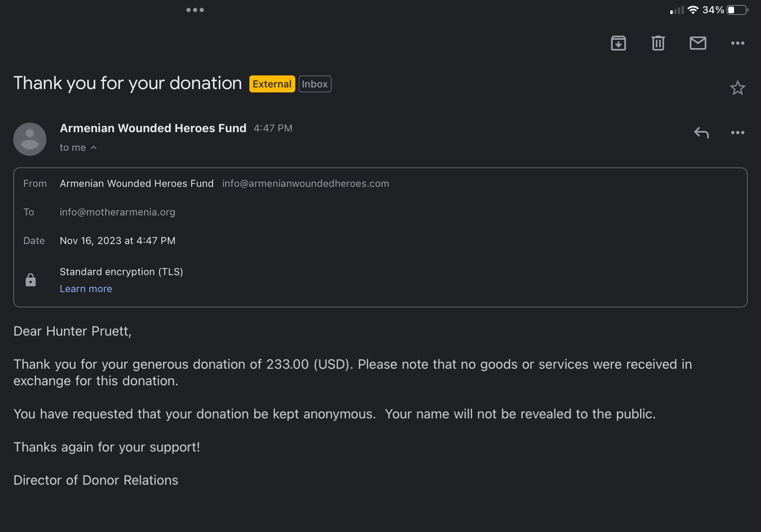Collapse recipient details chevron next to 'to me'
This screenshot has height=532, width=761.
point(94,148)
